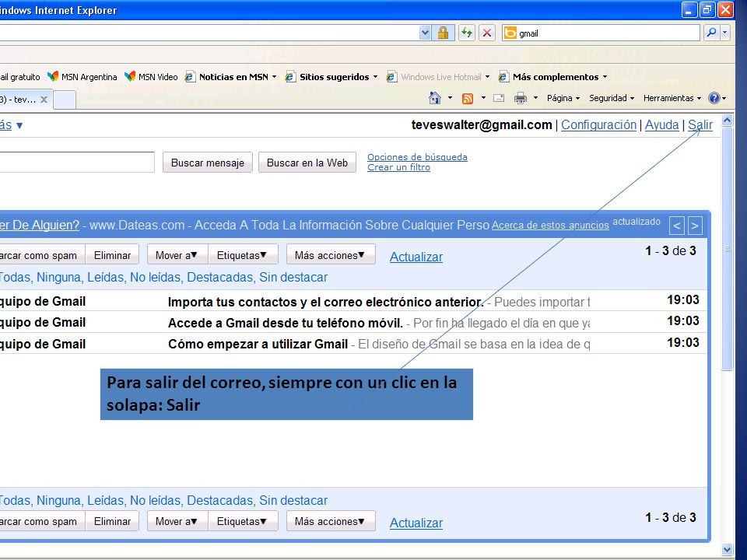Click Acerca de estos anuncios link
This screenshot has width=747, height=560.
[550, 226]
